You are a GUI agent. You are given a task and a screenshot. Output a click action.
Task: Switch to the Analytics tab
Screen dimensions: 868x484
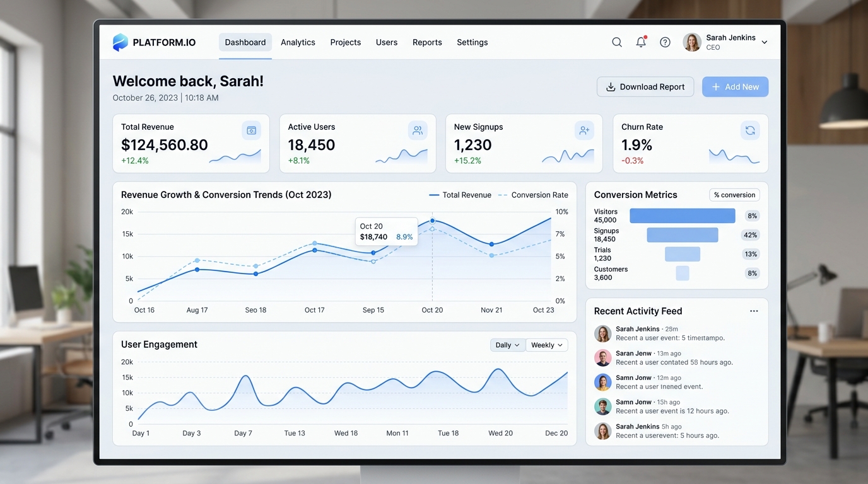click(298, 42)
